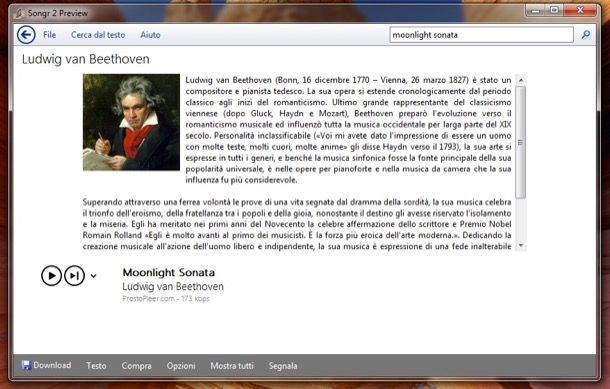Image resolution: width=610 pixels, height=389 pixels.
Task: Click the biography scrollbar thumb
Action: click(x=521, y=142)
